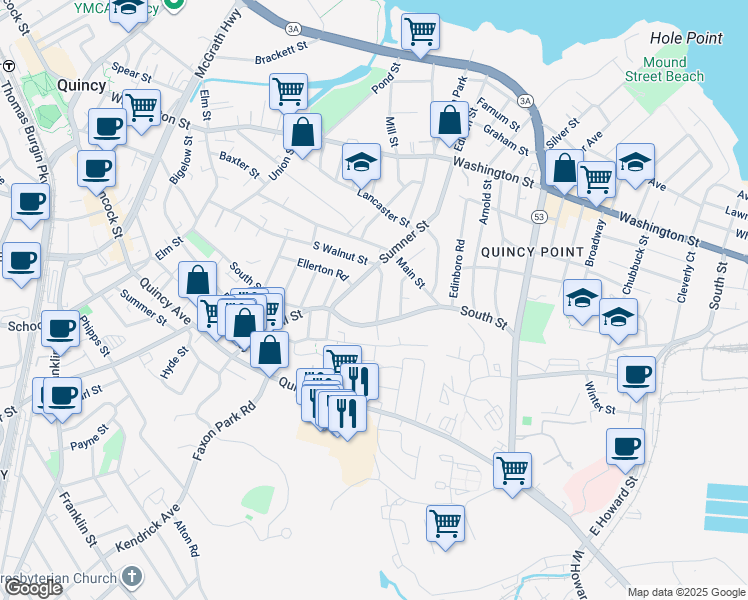Viewport: 748px width, 600px height.
Task: Click the Ellerton Rd street label
Action: [323, 269]
